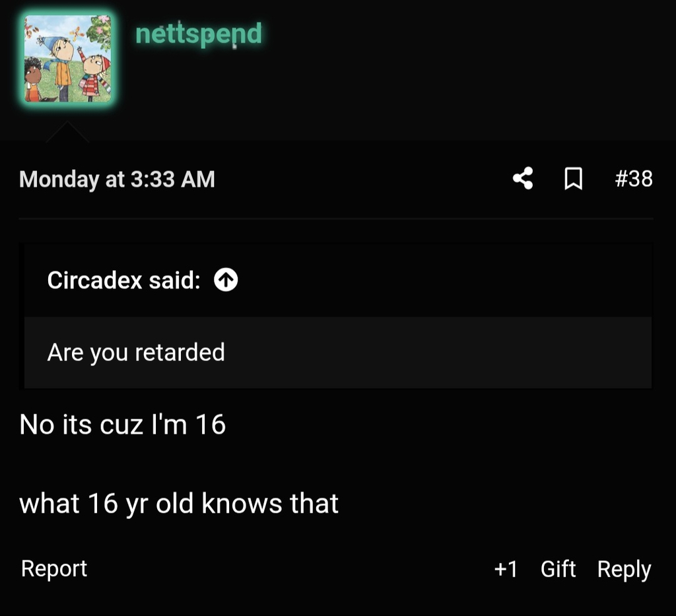Click the 'Circadex said:' quote header link

click(x=122, y=280)
